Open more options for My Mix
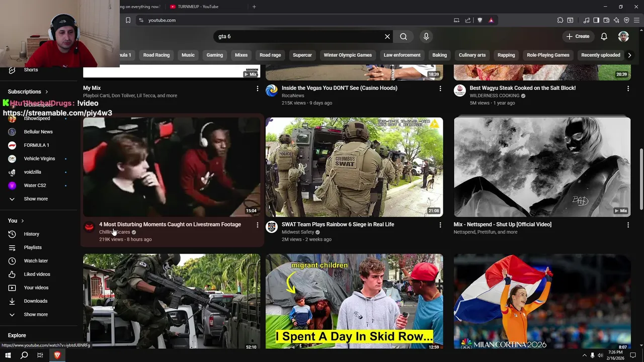Viewport: 644px width, 362px height. point(258,88)
